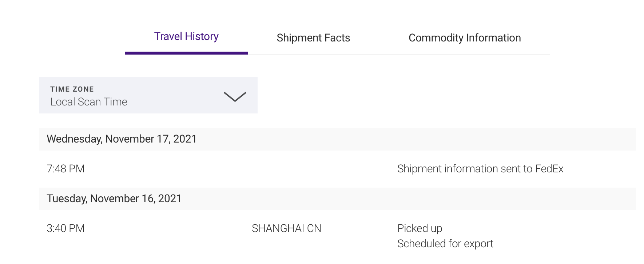Click the word "Facts" in the tab bar
The width and height of the screenshot is (644, 264).
[x=337, y=38]
